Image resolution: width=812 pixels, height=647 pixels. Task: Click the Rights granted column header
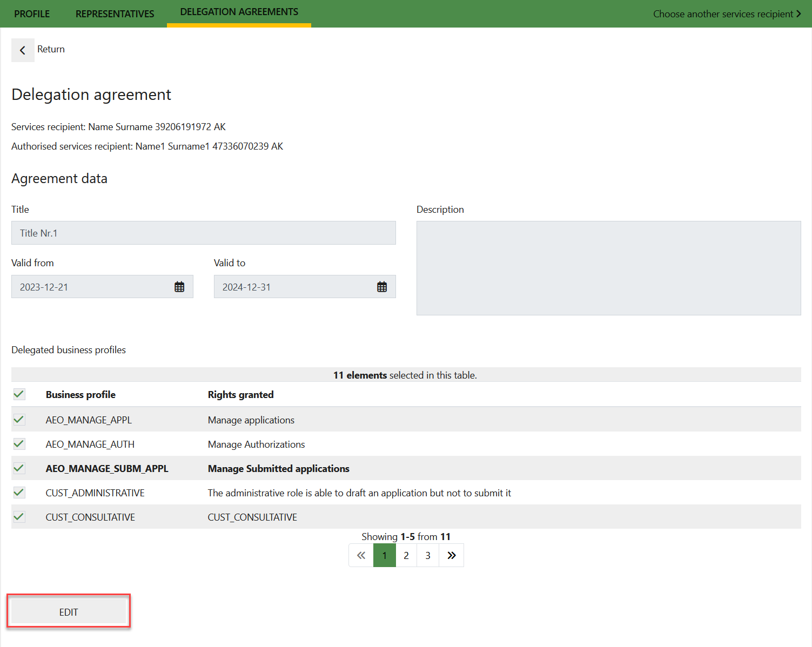[241, 395]
